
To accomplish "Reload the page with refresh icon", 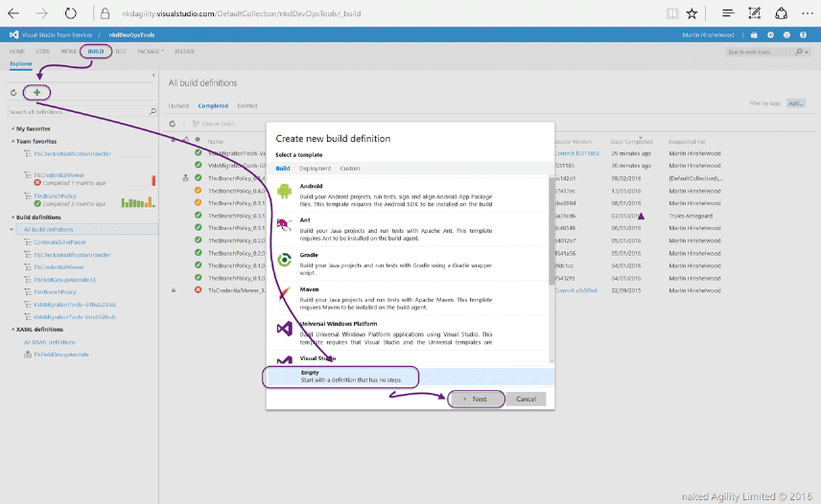I will 70,13.
